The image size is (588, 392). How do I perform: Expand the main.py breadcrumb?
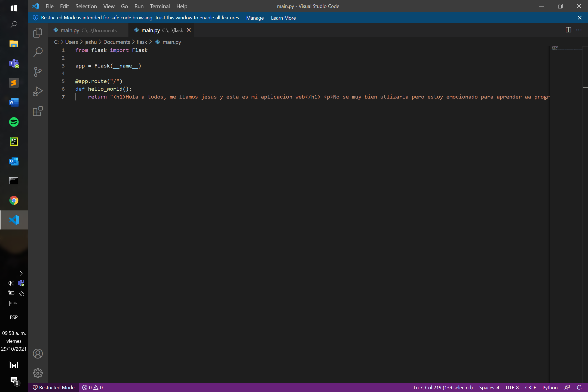pyautogui.click(x=168, y=42)
